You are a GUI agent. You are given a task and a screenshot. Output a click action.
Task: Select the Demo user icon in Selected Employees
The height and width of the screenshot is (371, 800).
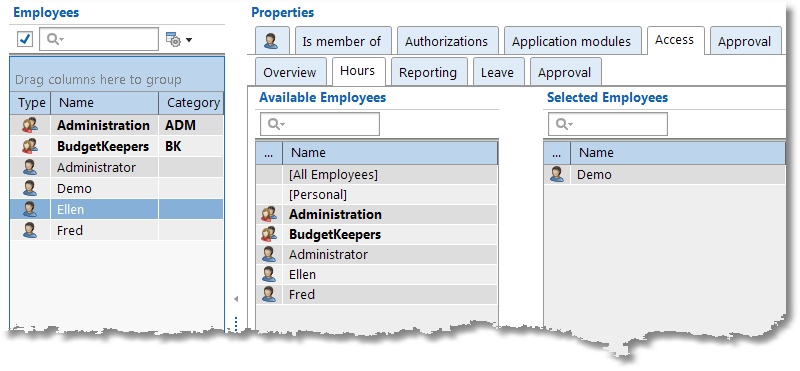point(557,175)
